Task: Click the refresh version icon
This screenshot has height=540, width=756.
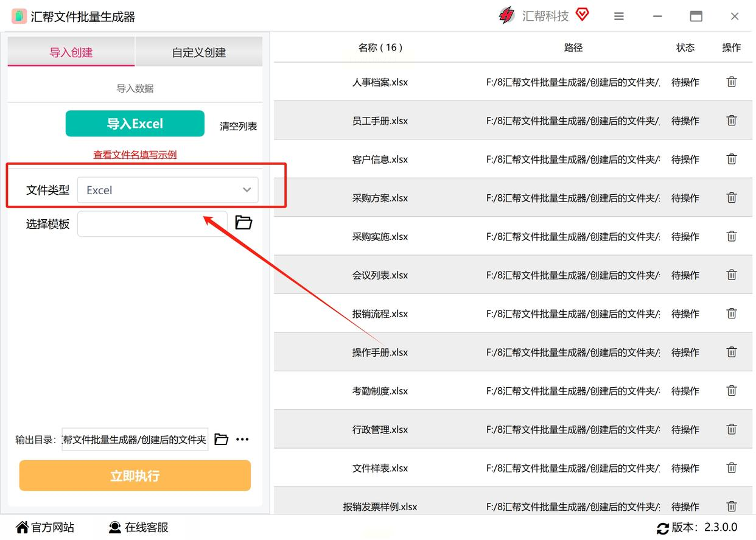Action: tap(663, 528)
